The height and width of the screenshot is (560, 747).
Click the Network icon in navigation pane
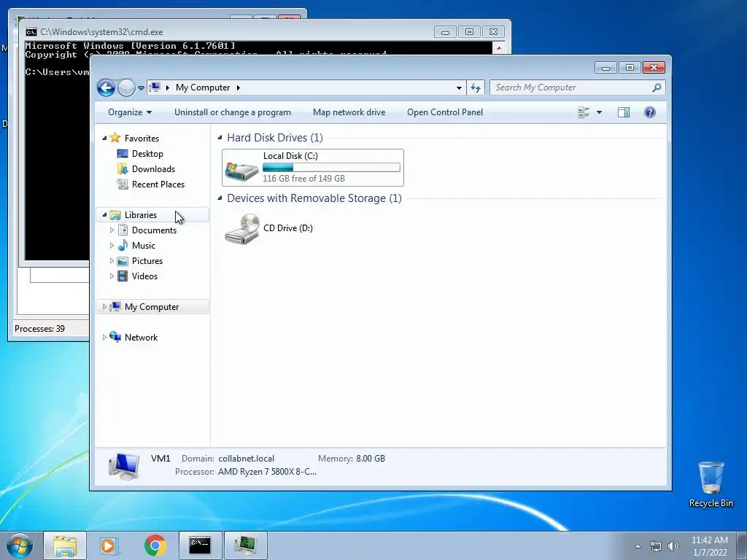point(115,337)
